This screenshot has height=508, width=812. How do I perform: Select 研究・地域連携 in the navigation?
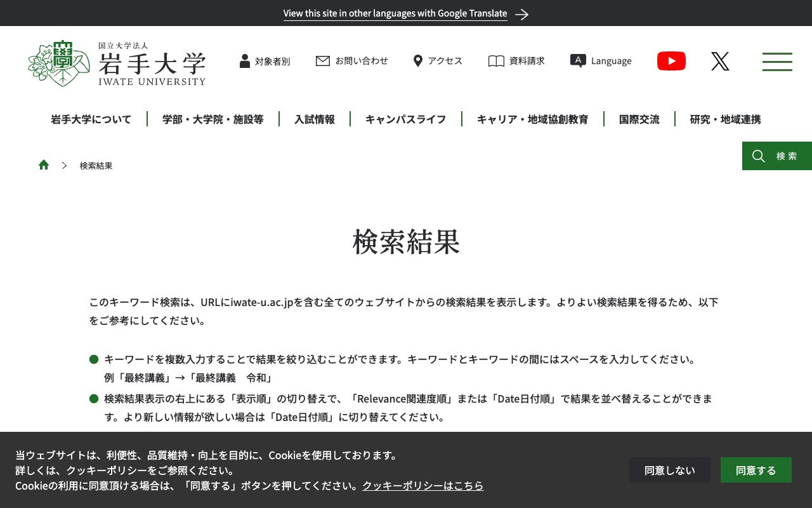(x=725, y=119)
